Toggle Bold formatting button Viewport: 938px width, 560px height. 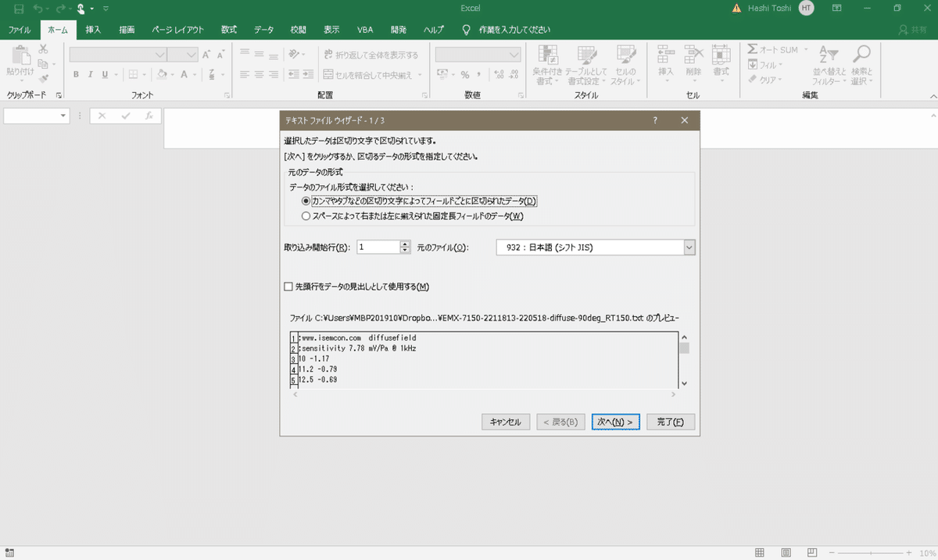77,75
